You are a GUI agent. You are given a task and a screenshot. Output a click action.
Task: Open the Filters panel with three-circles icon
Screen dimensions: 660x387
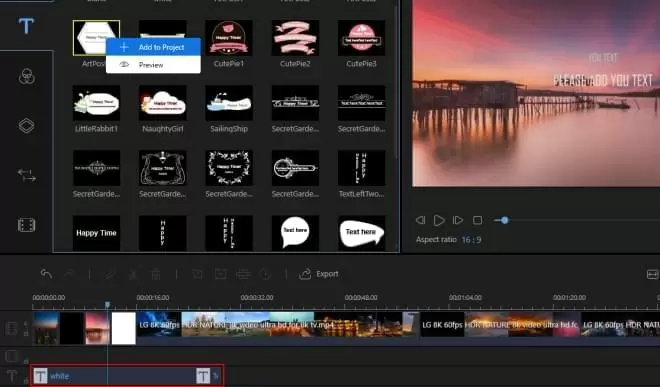pyautogui.click(x=27, y=77)
